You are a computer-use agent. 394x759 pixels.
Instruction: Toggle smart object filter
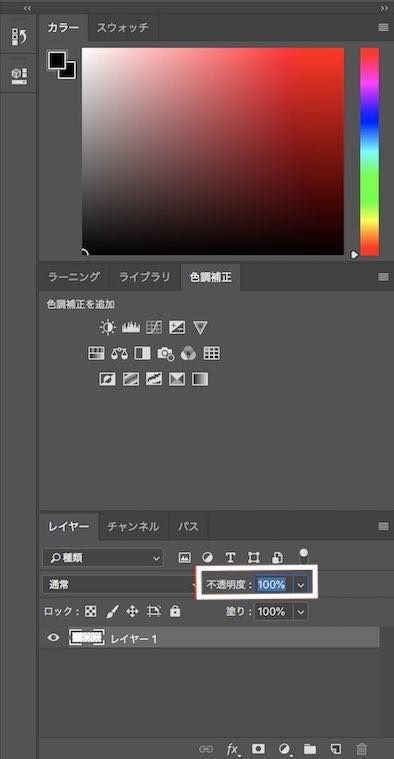click(x=276, y=558)
